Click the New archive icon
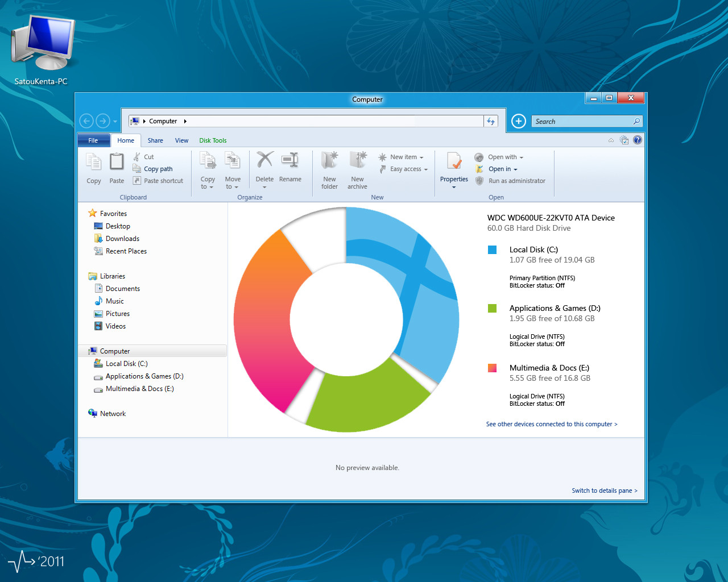This screenshot has width=728, height=582. coord(357,161)
